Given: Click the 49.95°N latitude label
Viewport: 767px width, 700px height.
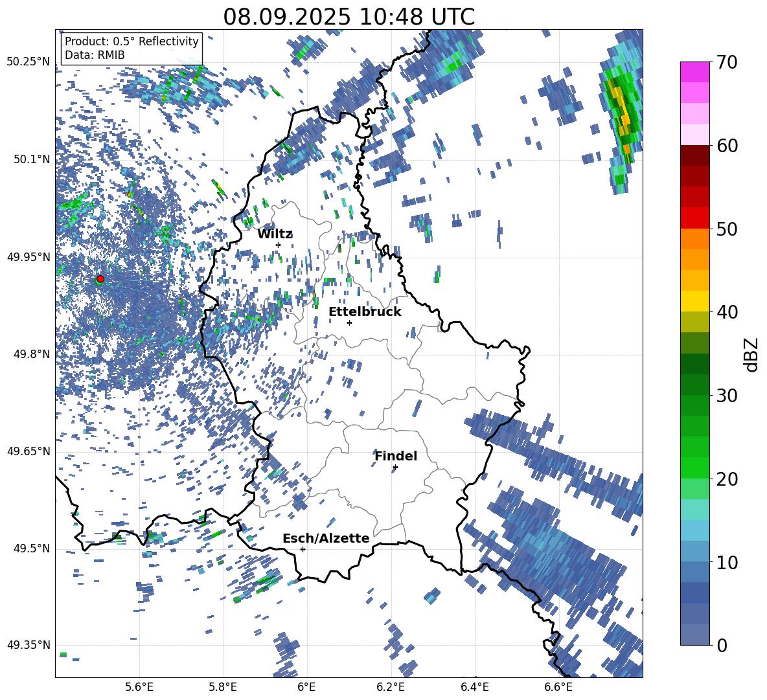Looking at the screenshot, I should point(29,257).
